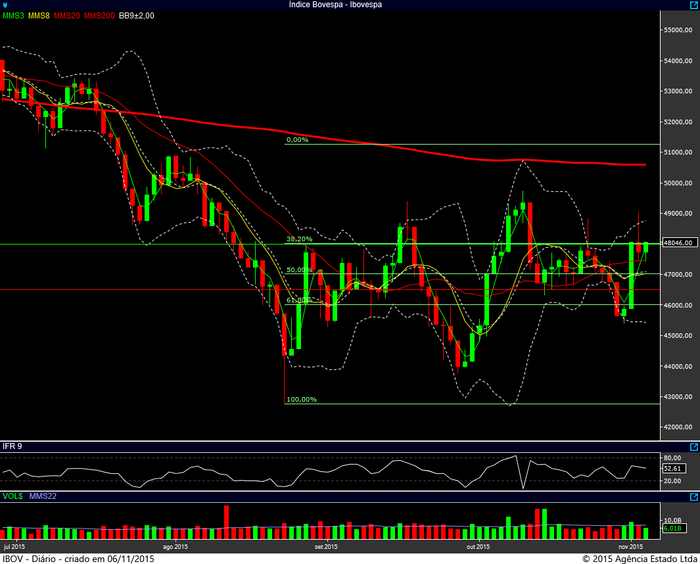Click the 55000,00 price axis label
Image resolution: width=700 pixels, height=564 pixels.
click(x=678, y=30)
